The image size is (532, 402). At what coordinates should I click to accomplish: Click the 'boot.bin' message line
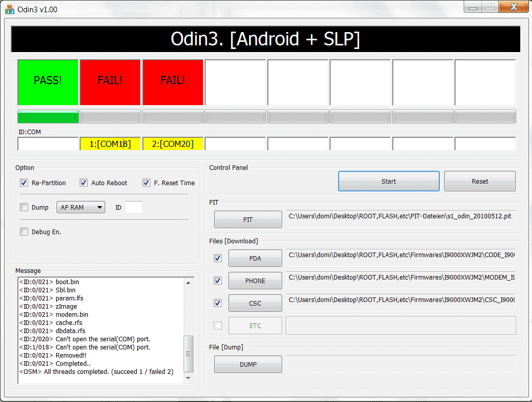(49, 282)
